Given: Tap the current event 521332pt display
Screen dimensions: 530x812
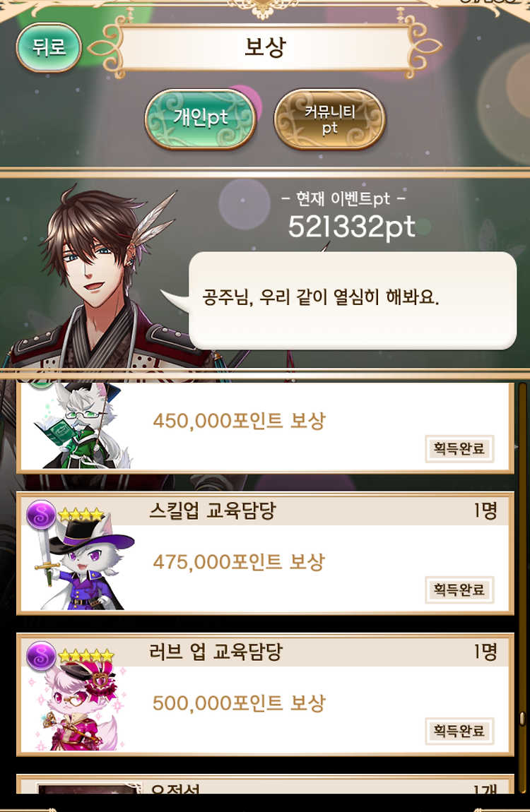Looking at the screenshot, I should [x=351, y=227].
